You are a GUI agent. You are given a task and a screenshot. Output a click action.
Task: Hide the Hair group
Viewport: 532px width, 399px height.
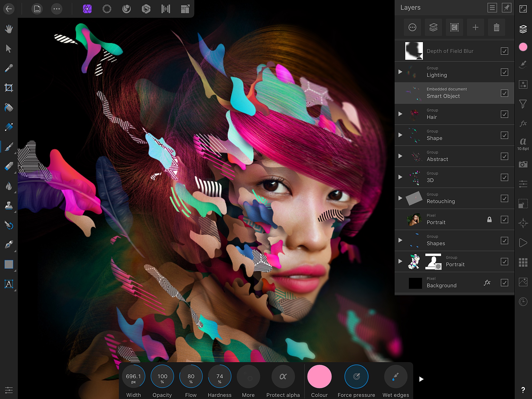point(504,114)
